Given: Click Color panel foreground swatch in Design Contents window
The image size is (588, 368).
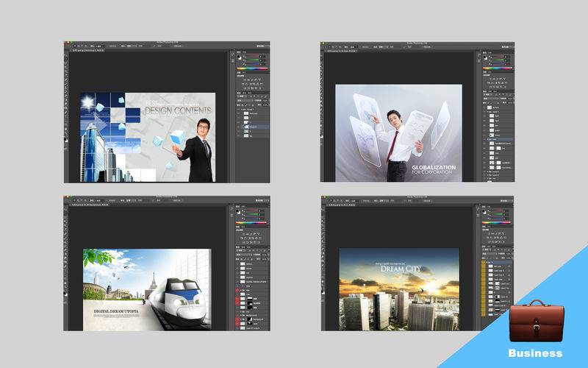Looking at the screenshot, I should (x=238, y=57).
